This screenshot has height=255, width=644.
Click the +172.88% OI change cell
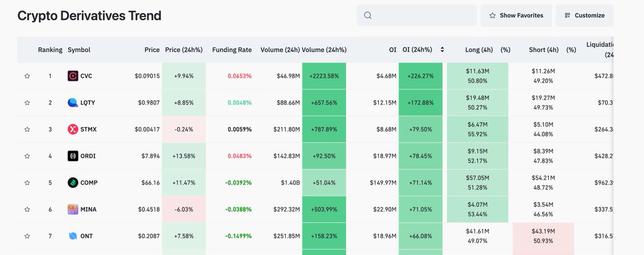point(421,102)
